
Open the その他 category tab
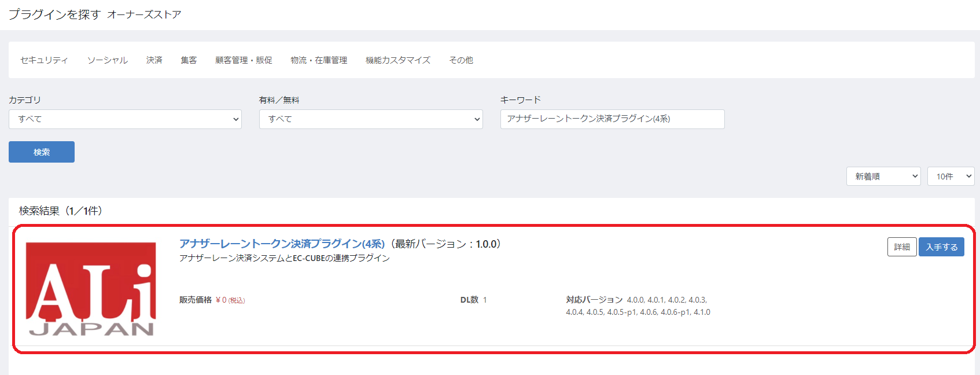click(461, 60)
